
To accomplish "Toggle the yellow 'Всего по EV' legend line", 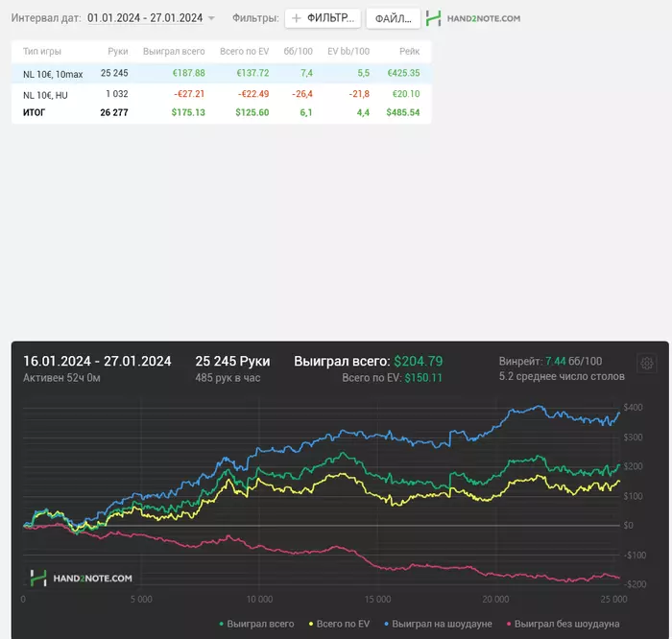I will tap(343, 624).
